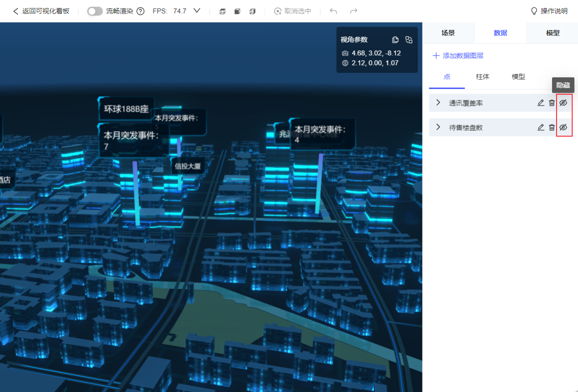The width and height of the screenshot is (578, 392).
Task: Click the solid cube view icon
Action: pos(237,11)
